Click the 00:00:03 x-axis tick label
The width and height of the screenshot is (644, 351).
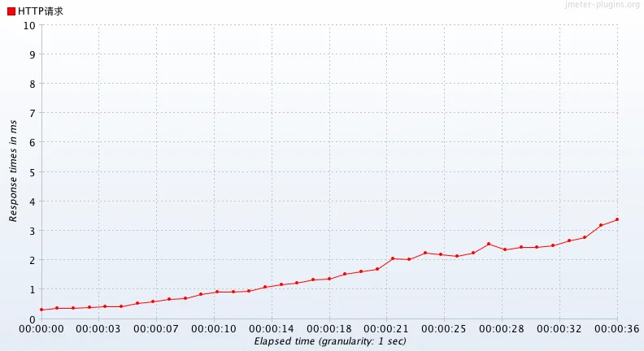[98, 329]
